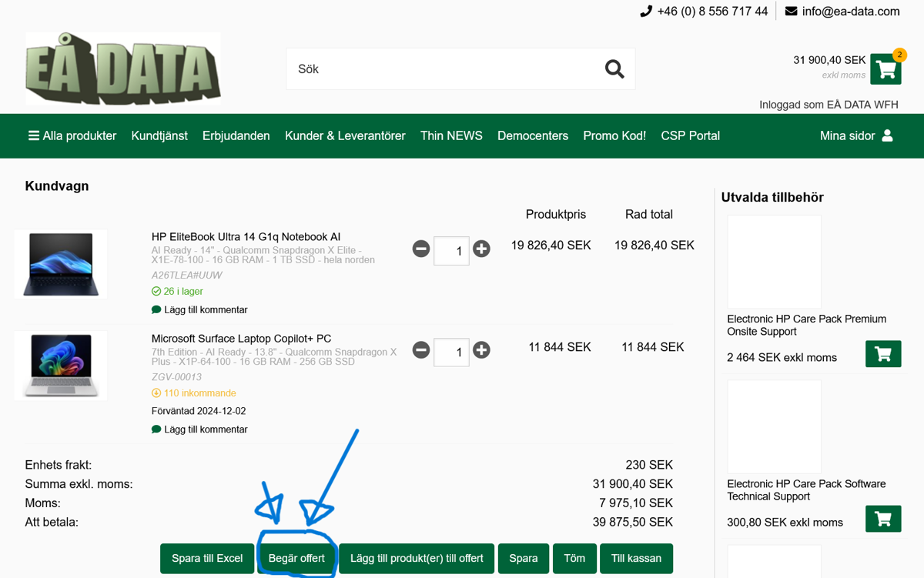Open the Erbjudanden menu
This screenshot has width=924, height=578.
click(236, 135)
